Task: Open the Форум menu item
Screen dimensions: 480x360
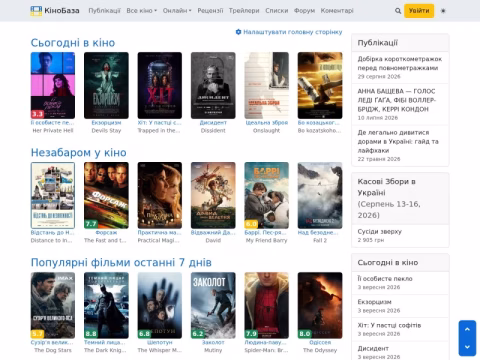Action: coord(304,11)
